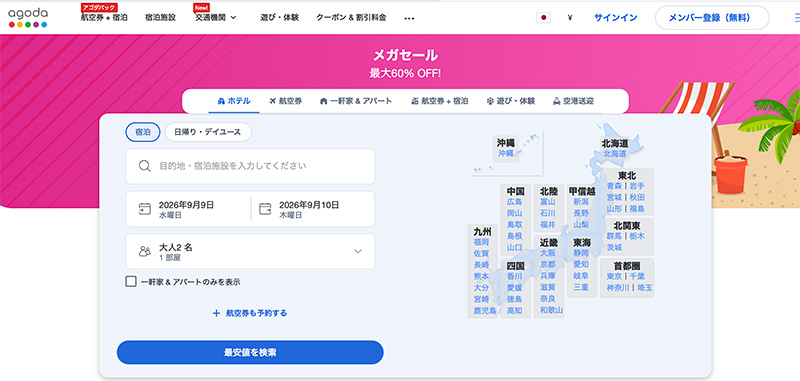Select 岩手 in the 東北 region
Image resolution: width=800 pixels, height=381 pixels.
[x=637, y=186]
